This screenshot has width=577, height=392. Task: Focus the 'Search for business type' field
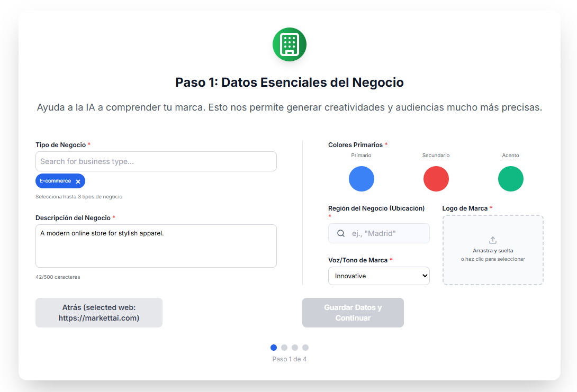[156, 161]
